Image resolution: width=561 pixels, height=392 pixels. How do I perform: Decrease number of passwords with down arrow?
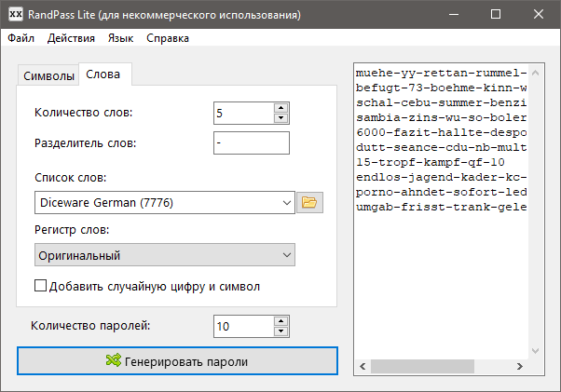click(280, 331)
